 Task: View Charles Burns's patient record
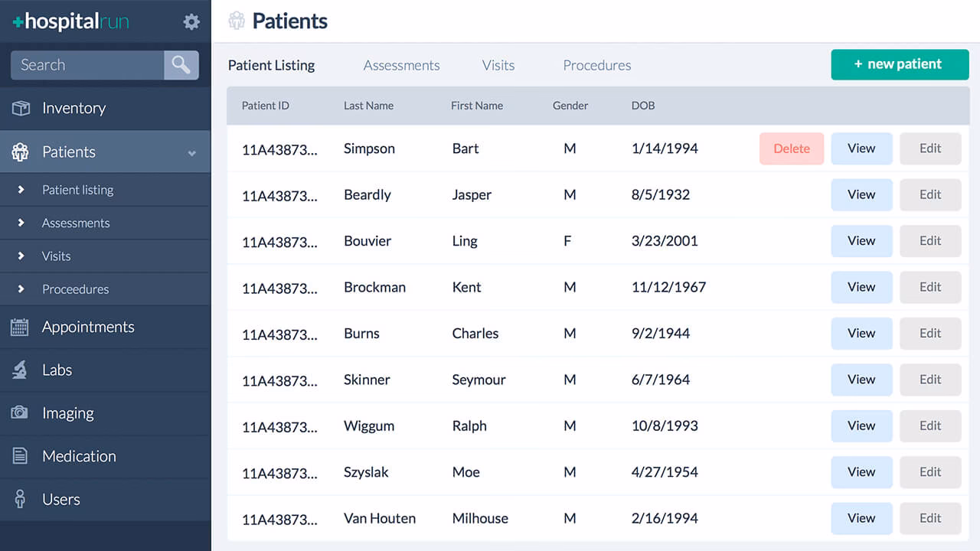pyautogui.click(x=861, y=334)
